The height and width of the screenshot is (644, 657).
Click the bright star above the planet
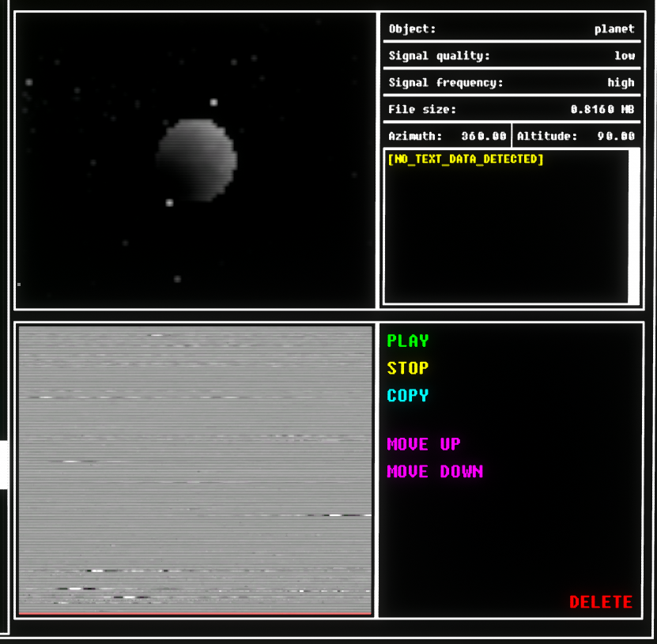(x=213, y=102)
